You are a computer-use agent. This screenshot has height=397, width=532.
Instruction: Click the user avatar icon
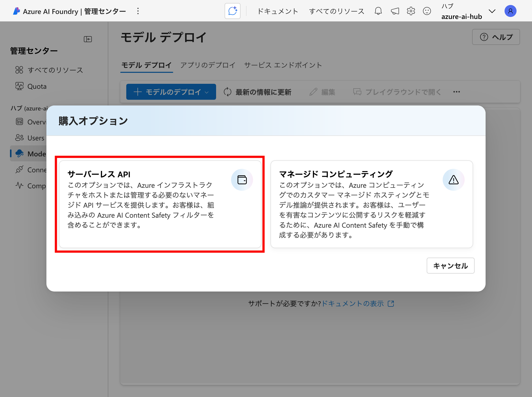coord(510,11)
